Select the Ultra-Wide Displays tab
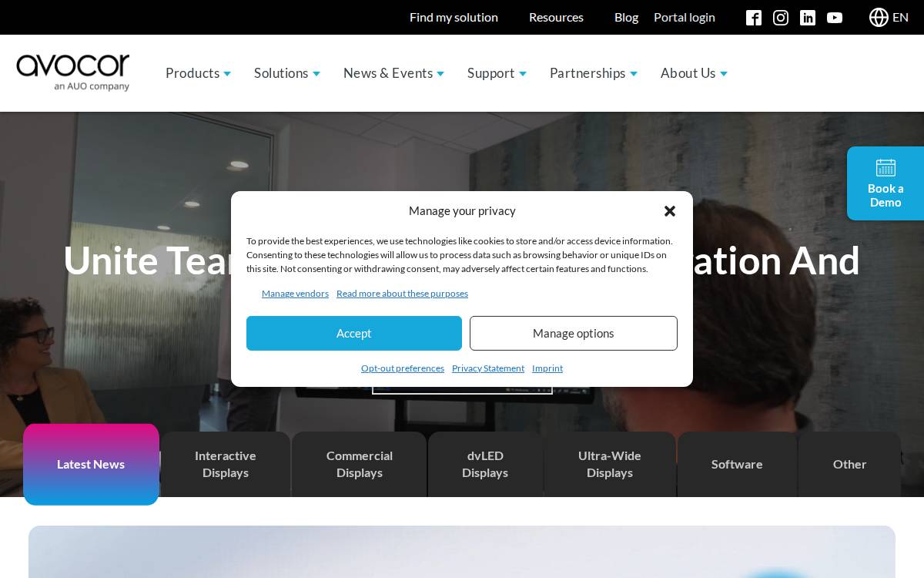This screenshot has height=578, width=924. [610, 464]
